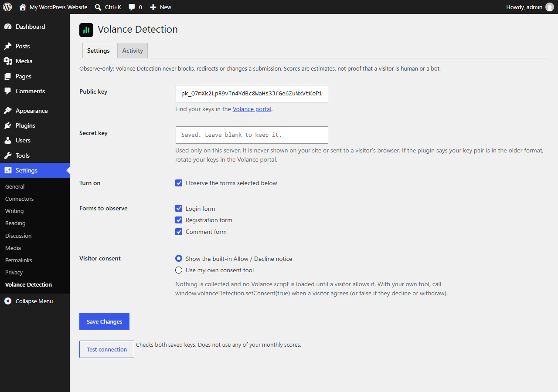Click the WordPress logo icon
Viewport: 558px width, 392px height.
7,7
